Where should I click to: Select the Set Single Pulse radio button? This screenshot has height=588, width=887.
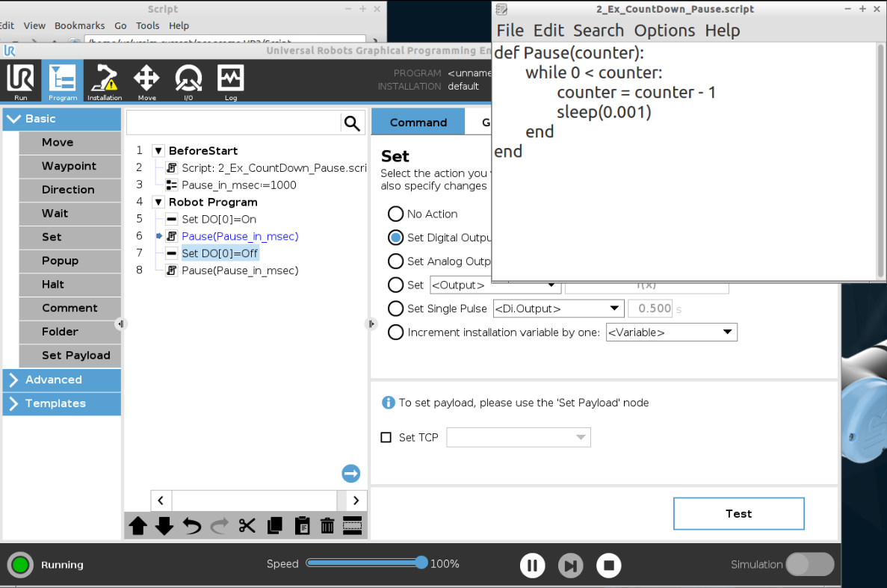pyautogui.click(x=395, y=309)
